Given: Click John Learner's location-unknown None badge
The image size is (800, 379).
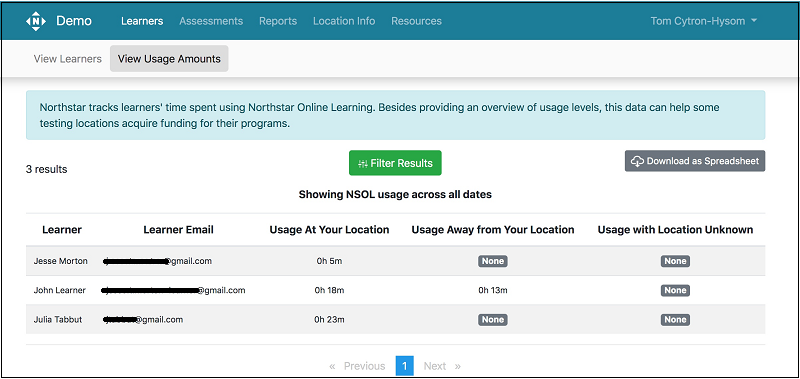Looking at the screenshot, I should click(675, 290).
